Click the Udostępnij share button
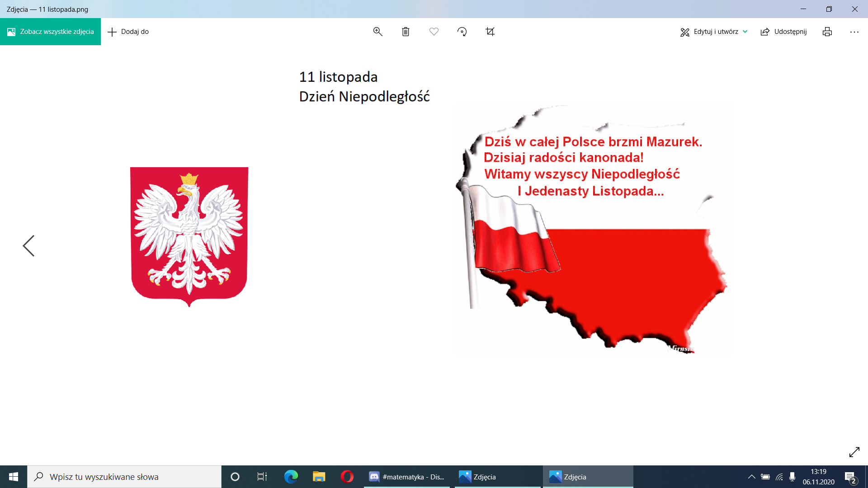Image resolution: width=868 pixels, height=488 pixels. 783,32
